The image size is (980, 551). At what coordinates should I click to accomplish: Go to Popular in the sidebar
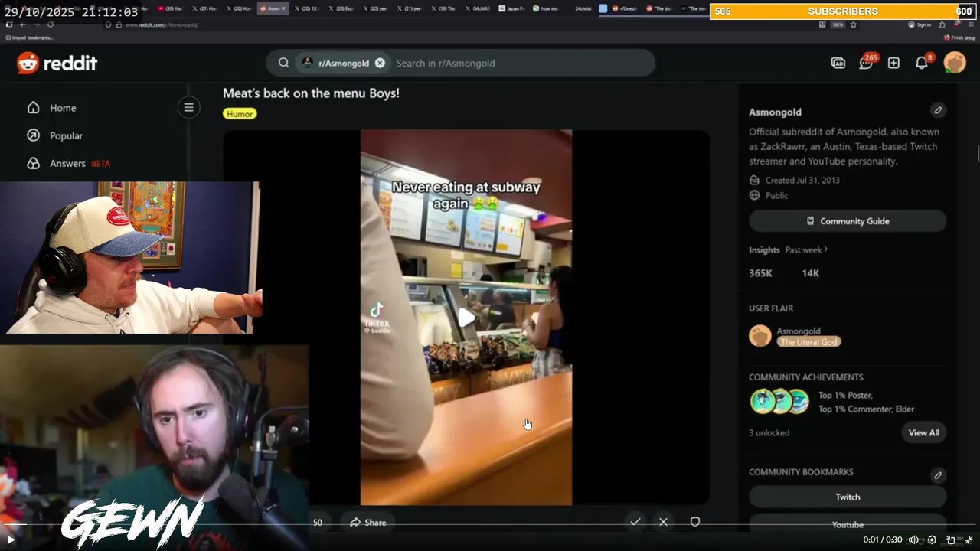coord(66,135)
